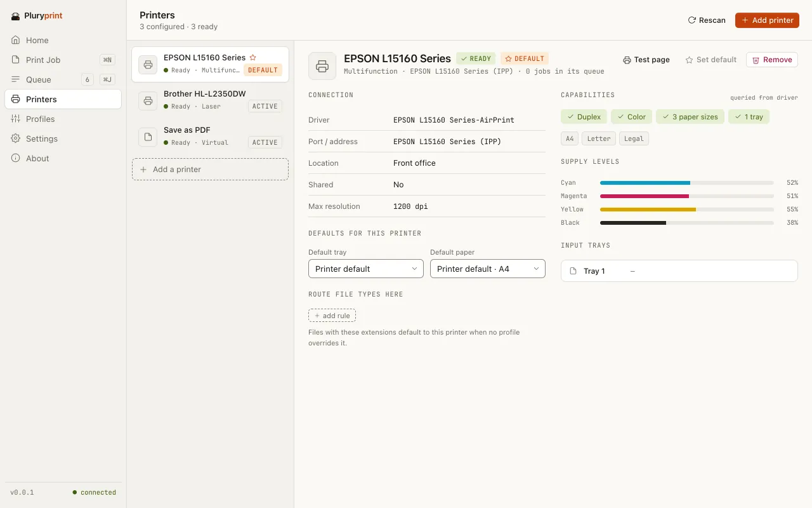
Task: Click the About info icon
Action: pyautogui.click(x=15, y=158)
